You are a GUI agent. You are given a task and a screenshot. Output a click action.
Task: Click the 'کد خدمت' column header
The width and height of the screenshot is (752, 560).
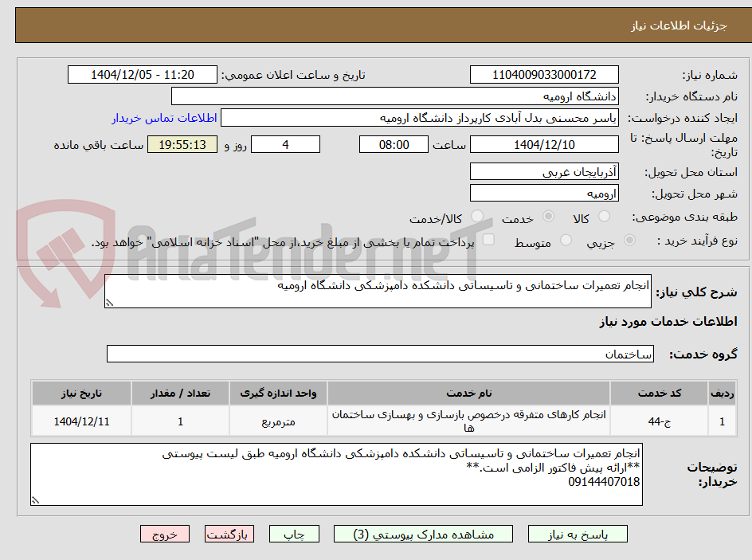pos(660,394)
